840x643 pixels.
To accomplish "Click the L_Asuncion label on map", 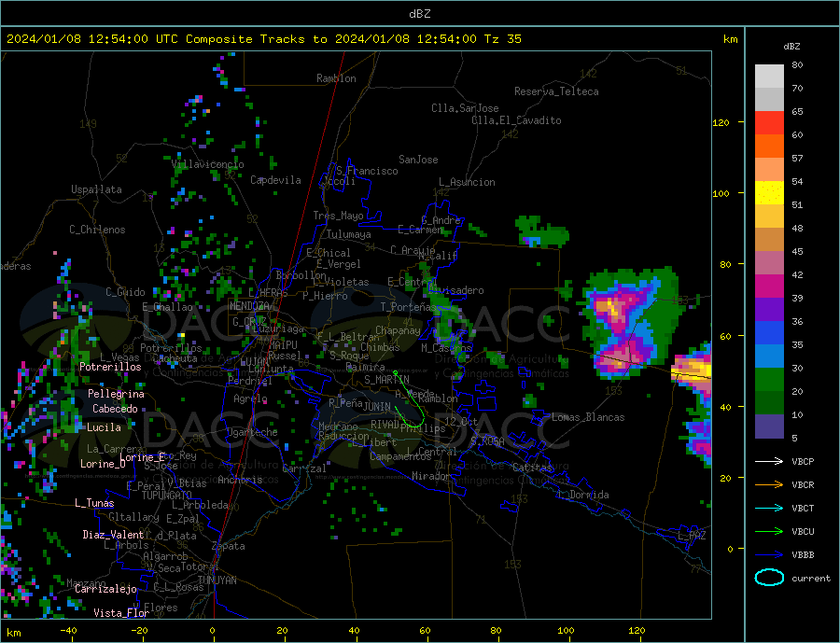I will pos(467,182).
